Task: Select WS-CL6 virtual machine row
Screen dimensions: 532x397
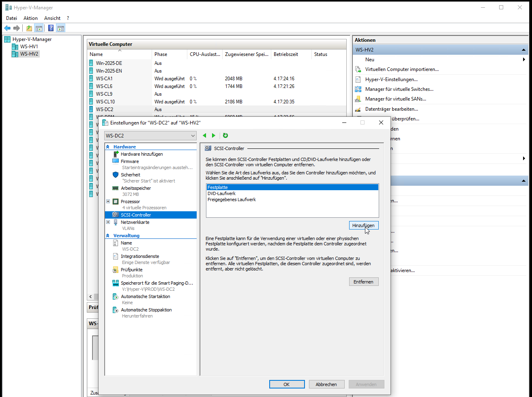Action: pos(217,86)
